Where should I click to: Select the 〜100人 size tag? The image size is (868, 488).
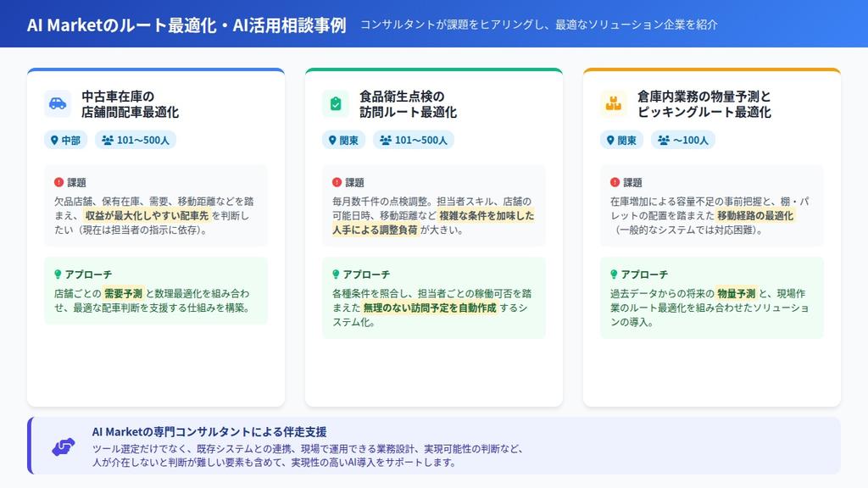682,140
